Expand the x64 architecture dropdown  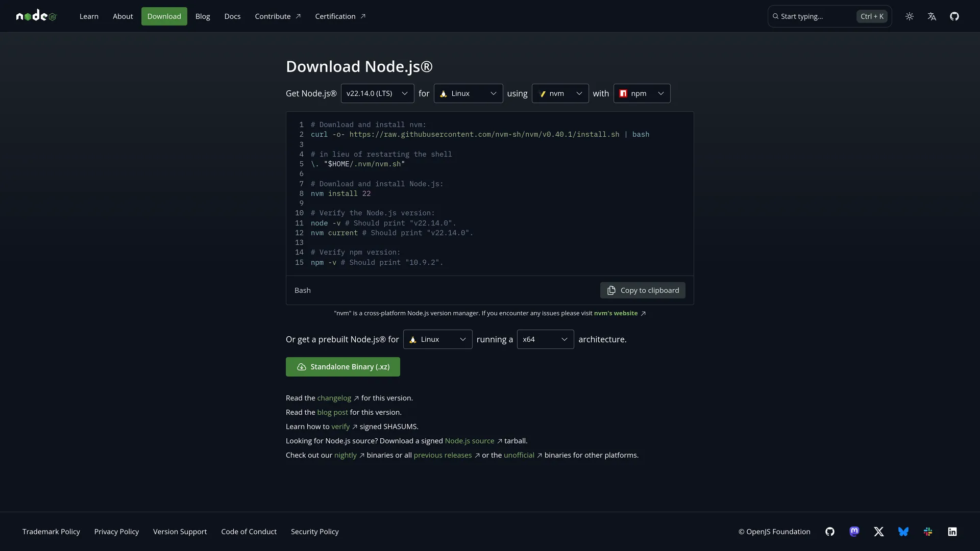[x=545, y=339]
